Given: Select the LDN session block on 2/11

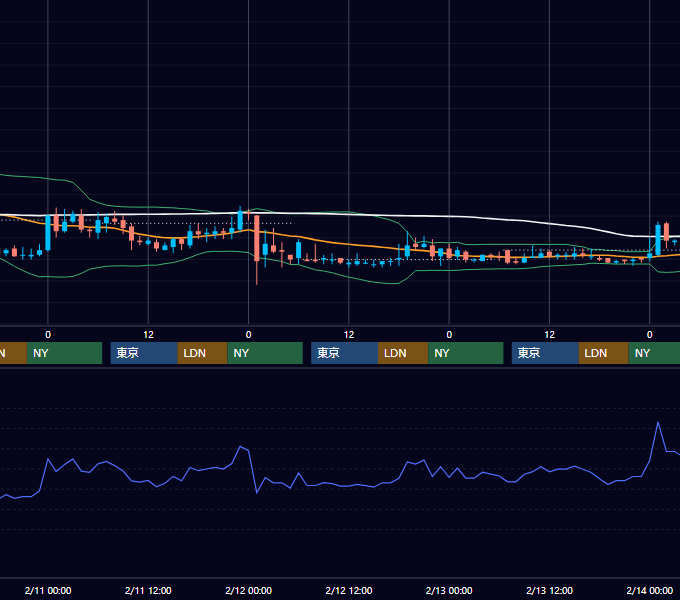Looking at the screenshot, I should coord(203,353).
